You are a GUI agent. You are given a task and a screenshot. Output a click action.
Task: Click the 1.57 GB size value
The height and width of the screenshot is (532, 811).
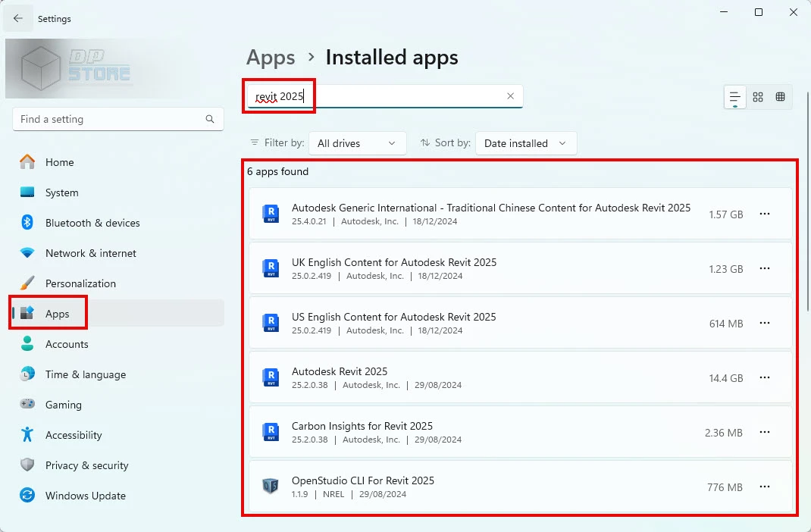tap(726, 214)
